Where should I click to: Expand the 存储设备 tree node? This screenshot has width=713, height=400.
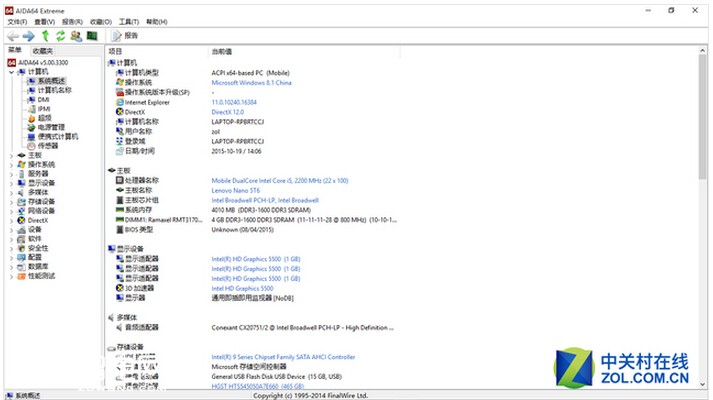click(11, 202)
